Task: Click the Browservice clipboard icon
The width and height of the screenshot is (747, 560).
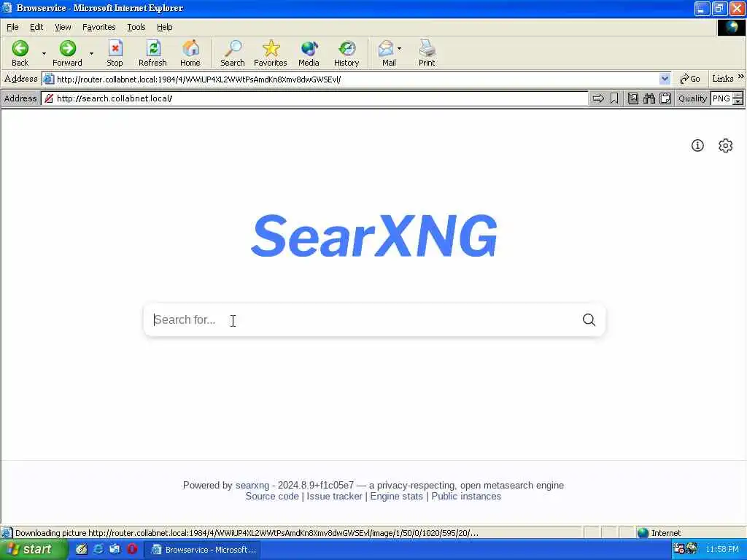Action: click(x=665, y=98)
